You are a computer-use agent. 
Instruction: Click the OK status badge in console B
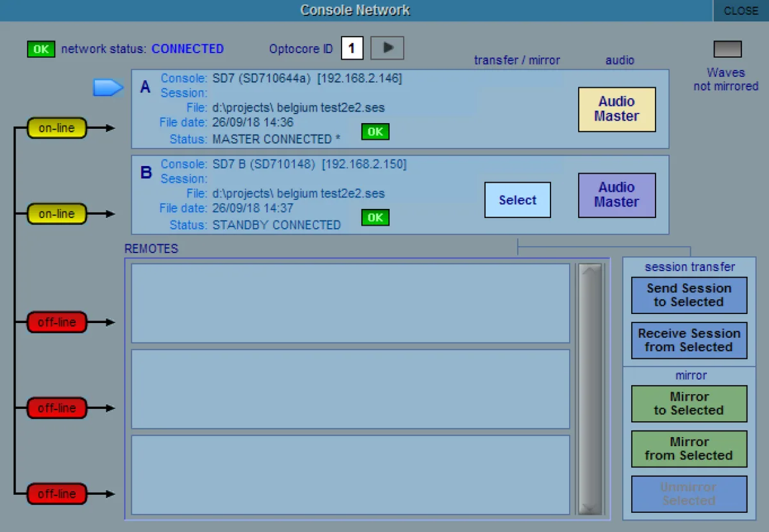[376, 218]
